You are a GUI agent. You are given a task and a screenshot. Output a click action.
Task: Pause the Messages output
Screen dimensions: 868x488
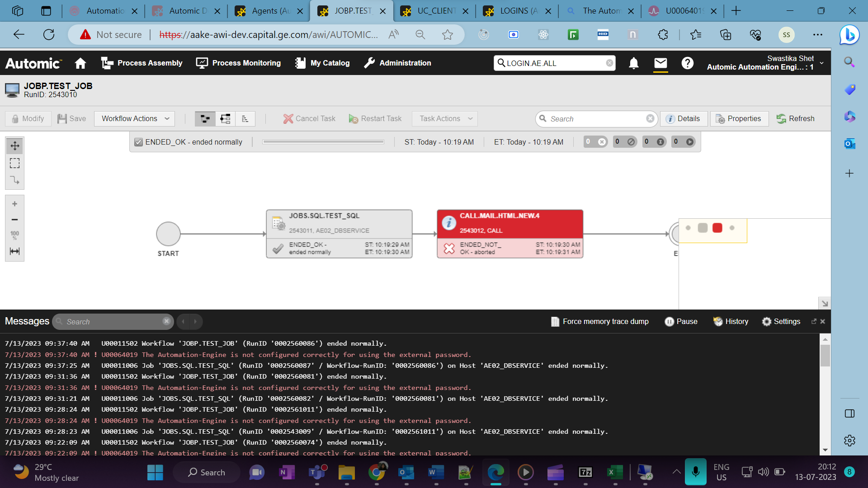(x=670, y=321)
